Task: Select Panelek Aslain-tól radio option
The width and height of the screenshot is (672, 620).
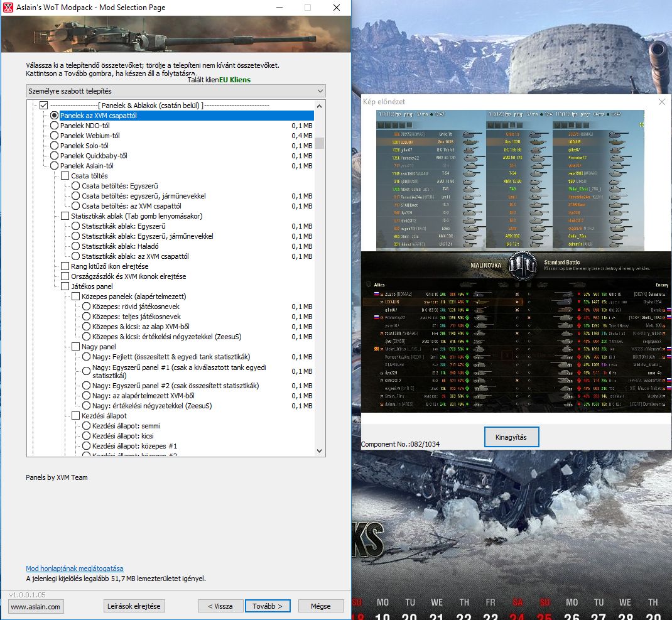Action: [55, 166]
